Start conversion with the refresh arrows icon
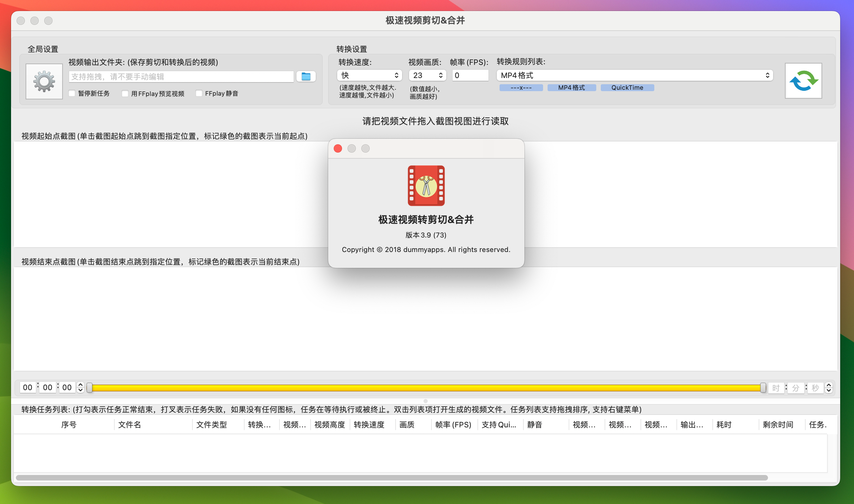This screenshot has height=504, width=854. pyautogui.click(x=803, y=81)
